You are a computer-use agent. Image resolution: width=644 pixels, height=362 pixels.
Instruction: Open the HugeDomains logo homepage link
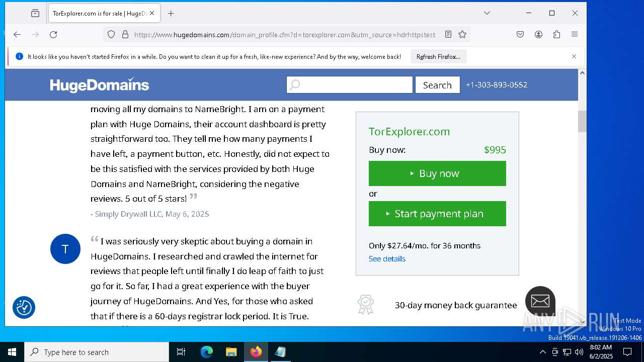[100, 85]
